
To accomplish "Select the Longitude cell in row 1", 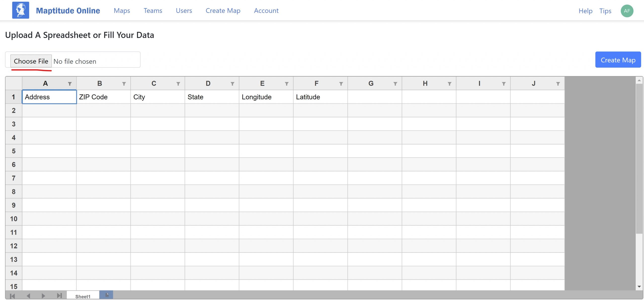I will 266,97.
